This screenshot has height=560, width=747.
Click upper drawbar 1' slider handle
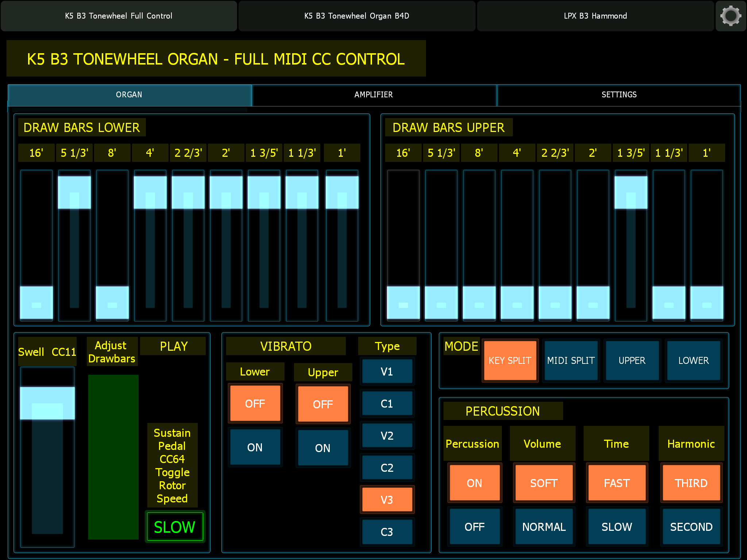pos(707,303)
